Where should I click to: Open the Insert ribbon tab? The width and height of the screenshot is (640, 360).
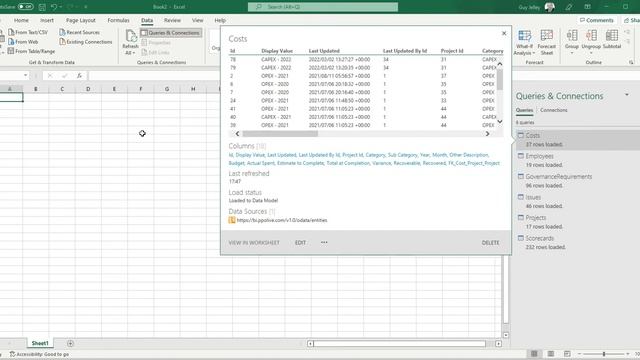click(x=47, y=20)
